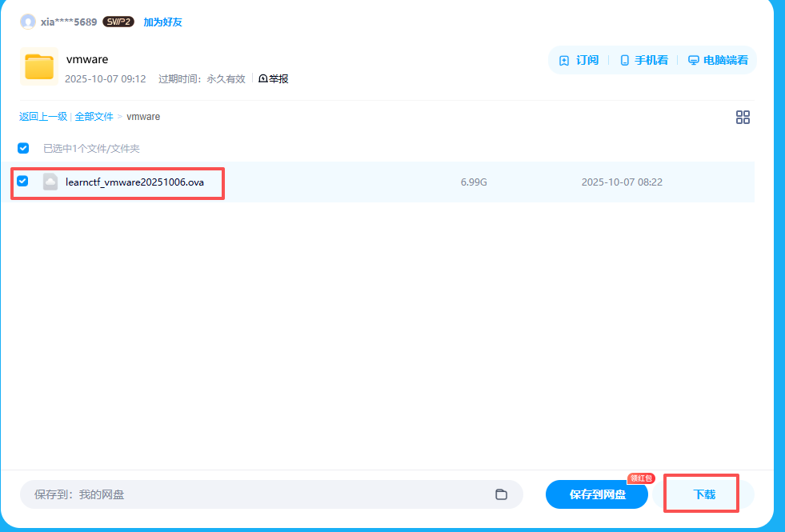Go to 全部文件 in breadcrumb
785x532 pixels.
(x=94, y=117)
